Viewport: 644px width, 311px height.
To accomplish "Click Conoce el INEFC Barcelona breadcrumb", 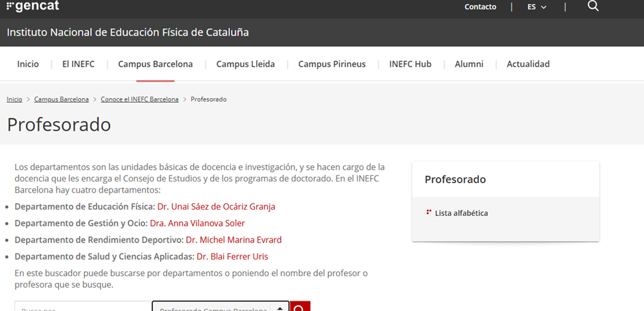I will [140, 99].
